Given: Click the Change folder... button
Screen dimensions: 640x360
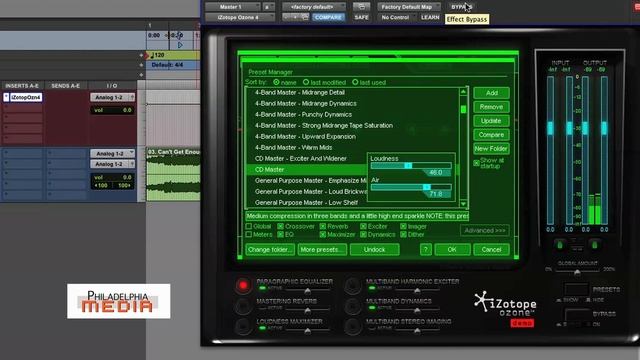Looking at the screenshot, I should tap(270, 249).
